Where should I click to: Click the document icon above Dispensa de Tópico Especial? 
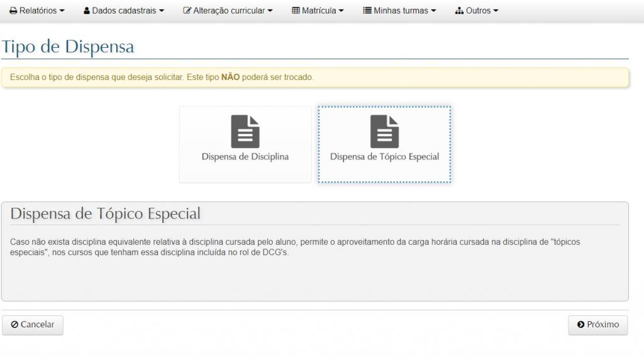click(384, 131)
